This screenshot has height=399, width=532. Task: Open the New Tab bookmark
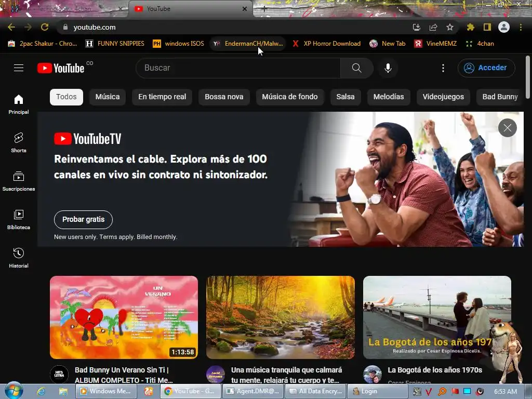388,44
